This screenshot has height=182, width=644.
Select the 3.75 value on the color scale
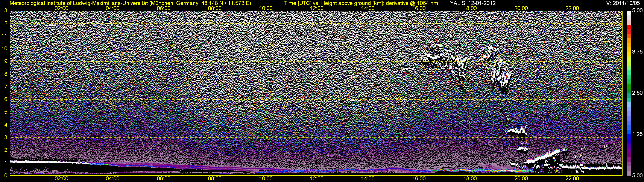637,52
